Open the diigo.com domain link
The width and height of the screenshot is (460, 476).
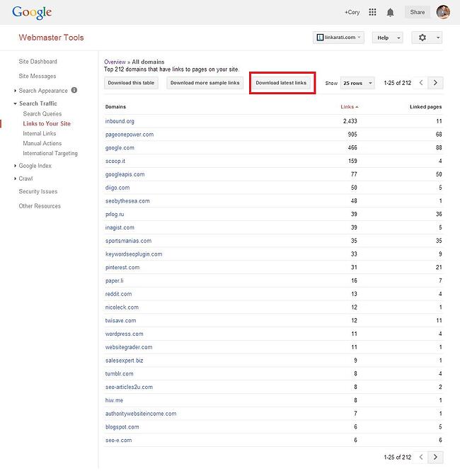(117, 188)
